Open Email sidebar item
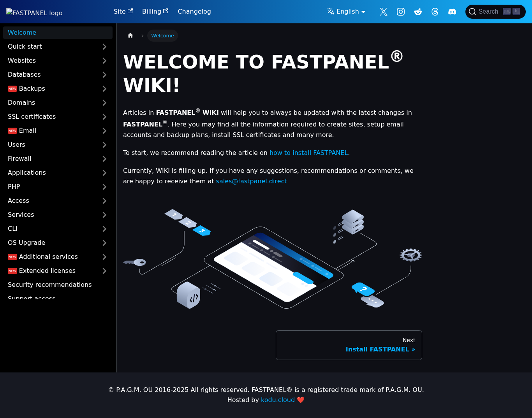Image resolution: width=532 pixels, height=418 pixels. coord(50,131)
